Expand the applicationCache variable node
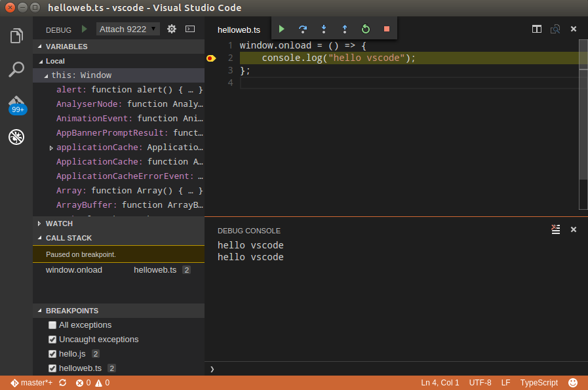Viewport: 588px width, 390px height. point(52,147)
